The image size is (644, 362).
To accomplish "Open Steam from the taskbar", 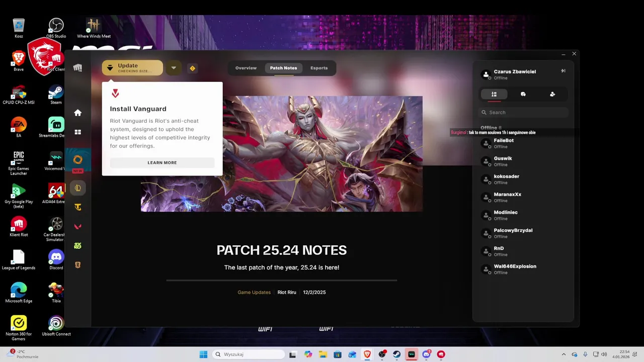I will click(397, 354).
